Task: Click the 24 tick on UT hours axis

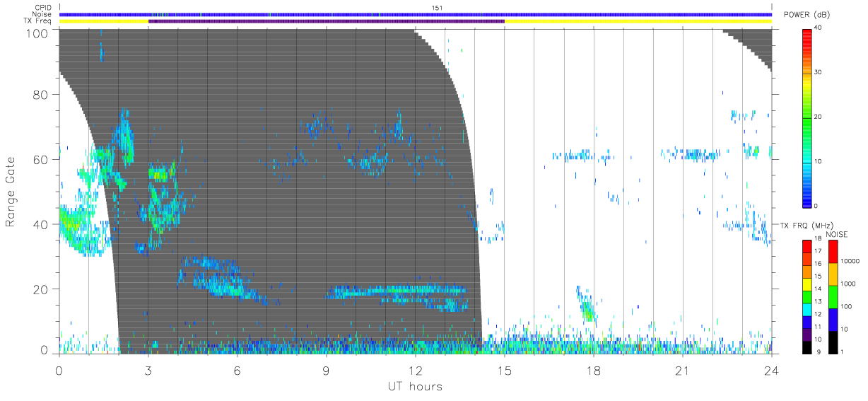Action: [772, 371]
